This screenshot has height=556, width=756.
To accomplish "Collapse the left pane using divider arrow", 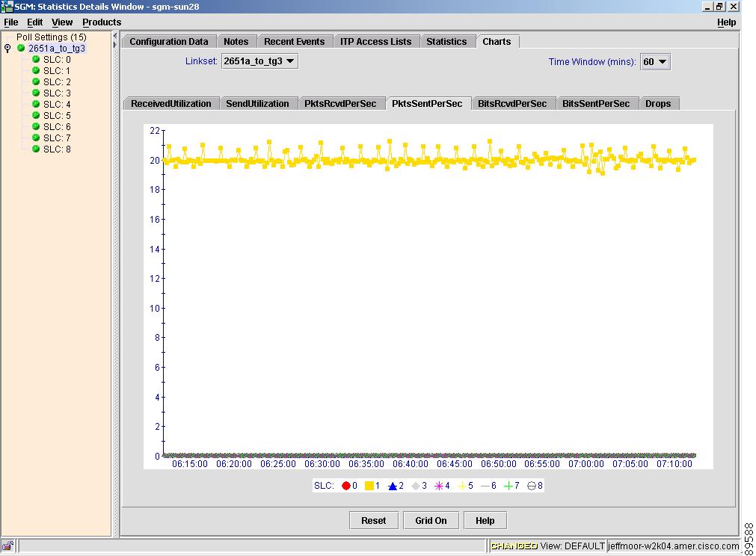I will 115,36.
